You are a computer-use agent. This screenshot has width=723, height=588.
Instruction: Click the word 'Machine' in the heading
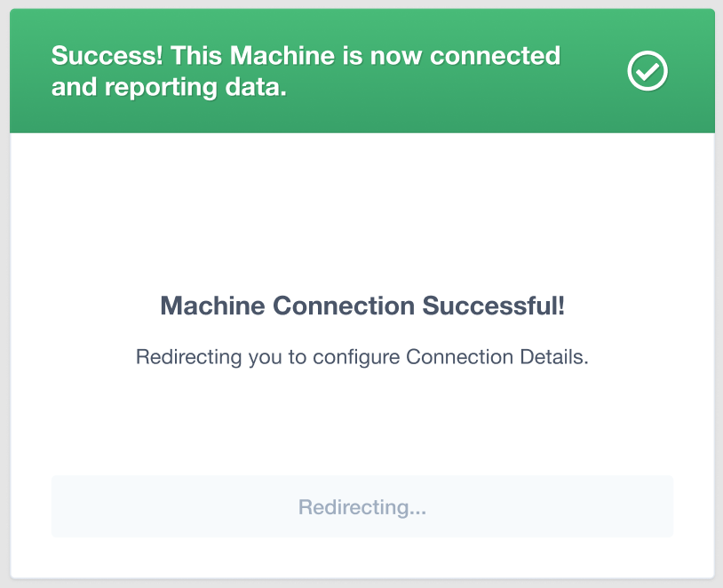[211, 306]
